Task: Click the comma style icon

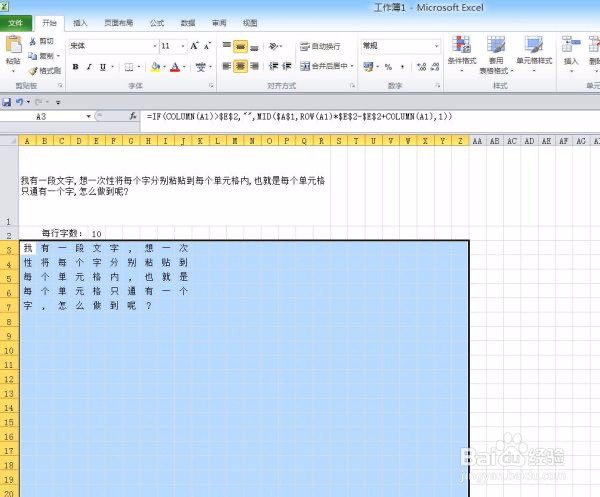Action: [x=402, y=67]
